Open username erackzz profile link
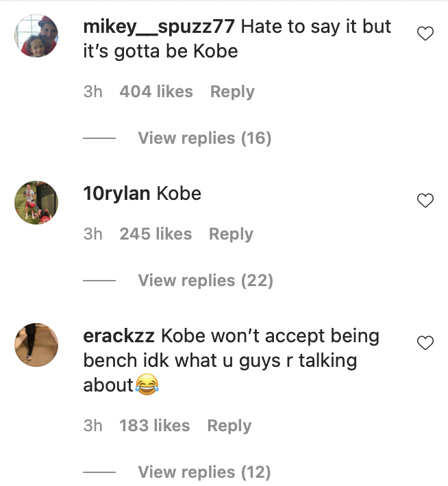This screenshot has width=448, height=486. (x=119, y=337)
